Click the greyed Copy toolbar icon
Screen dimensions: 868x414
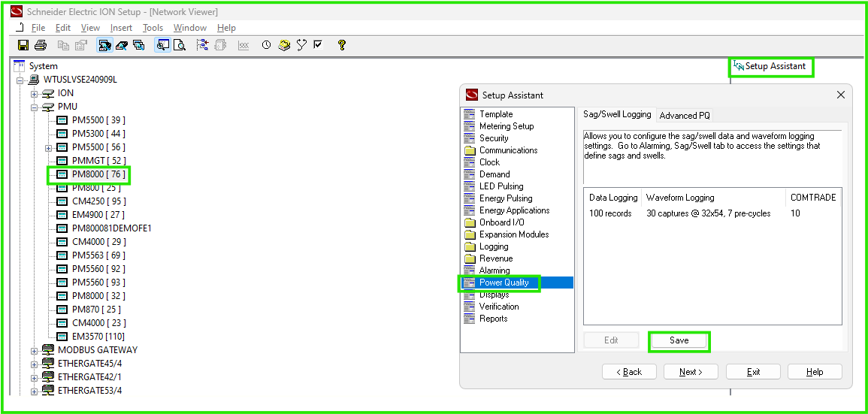point(64,45)
